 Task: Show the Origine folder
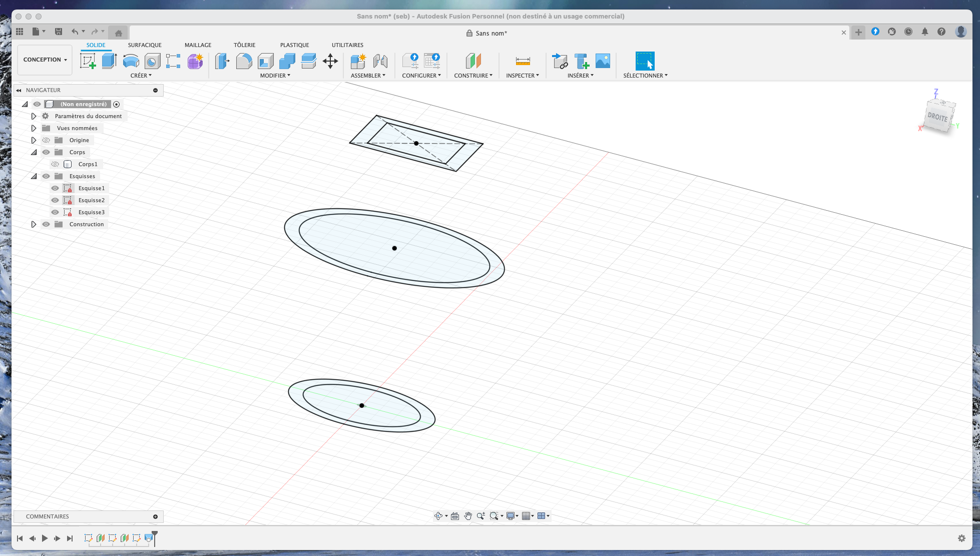pyautogui.click(x=46, y=140)
